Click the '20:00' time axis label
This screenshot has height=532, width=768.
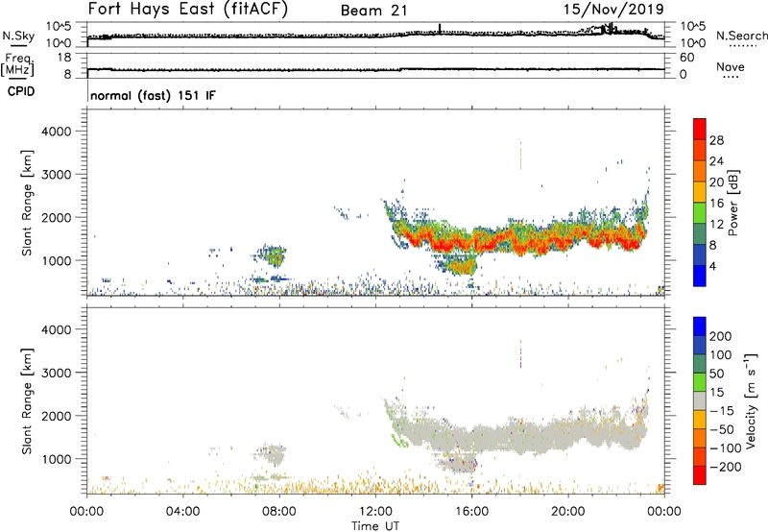tap(568, 512)
